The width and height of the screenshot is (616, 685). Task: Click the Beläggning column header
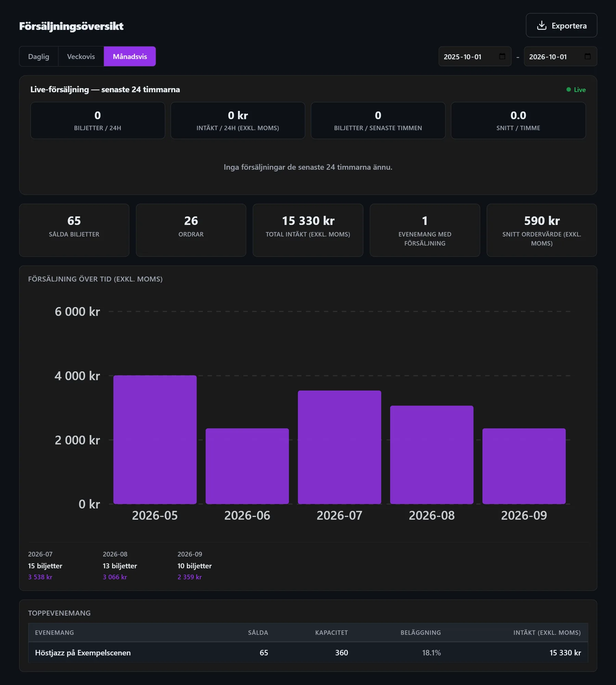point(421,633)
